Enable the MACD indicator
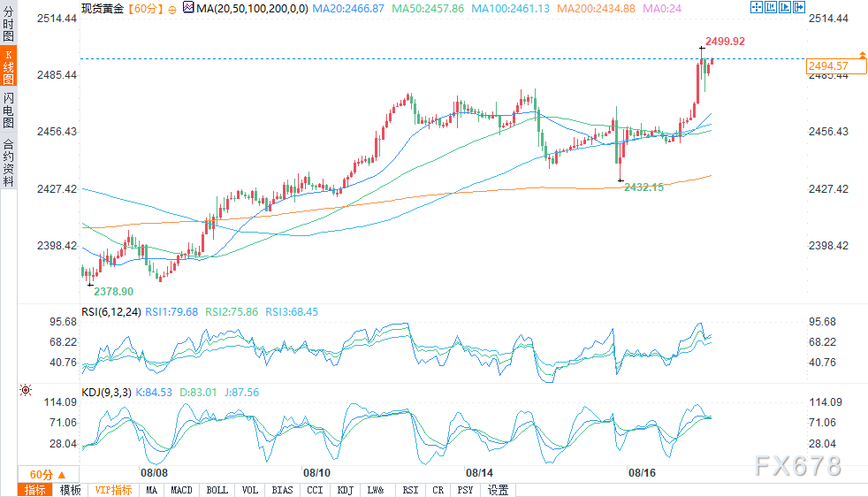This screenshot has width=868, height=497. [181, 490]
